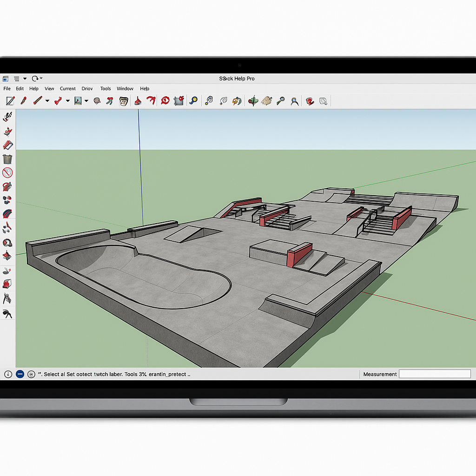The height and width of the screenshot is (476, 476).
Task: Open the Tools menu
Action: (x=106, y=89)
